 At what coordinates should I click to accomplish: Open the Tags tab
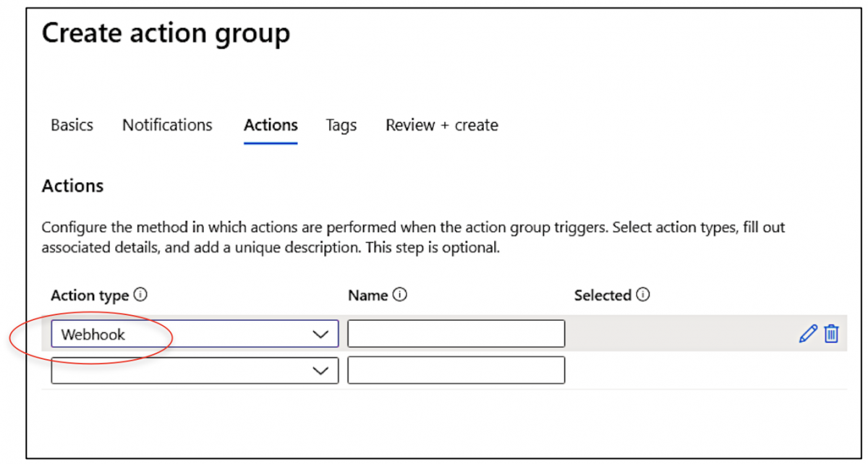coord(341,125)
